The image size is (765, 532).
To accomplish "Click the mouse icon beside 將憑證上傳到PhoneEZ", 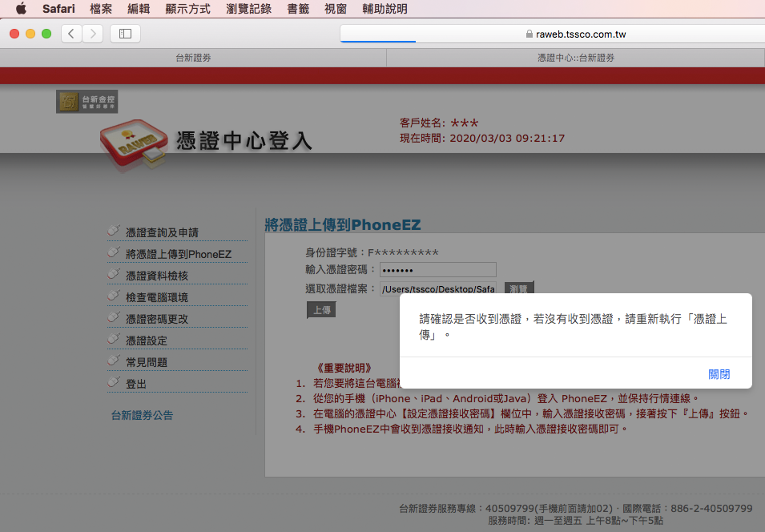I will coord(114,252).
